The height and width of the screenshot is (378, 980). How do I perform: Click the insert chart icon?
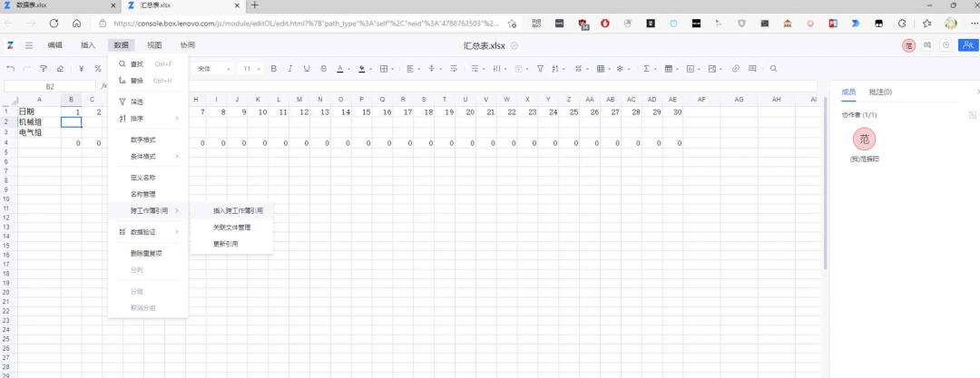692,69
